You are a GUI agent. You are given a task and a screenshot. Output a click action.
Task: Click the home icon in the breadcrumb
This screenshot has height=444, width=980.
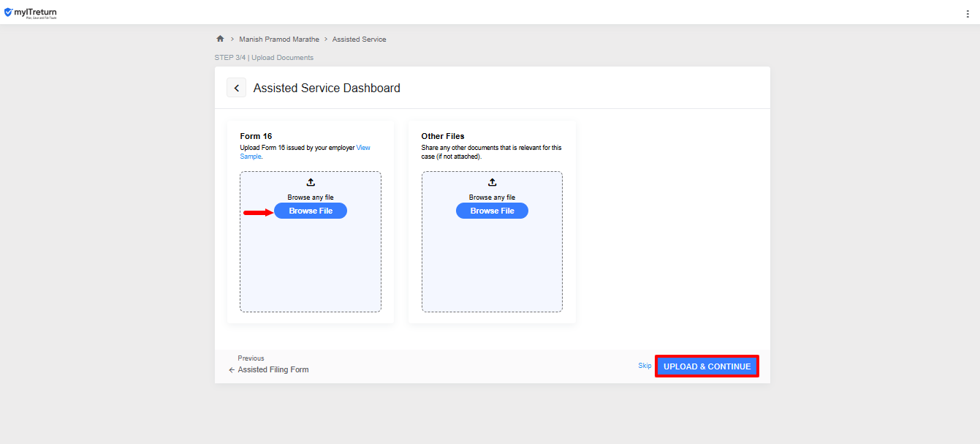tap(220, 39)
